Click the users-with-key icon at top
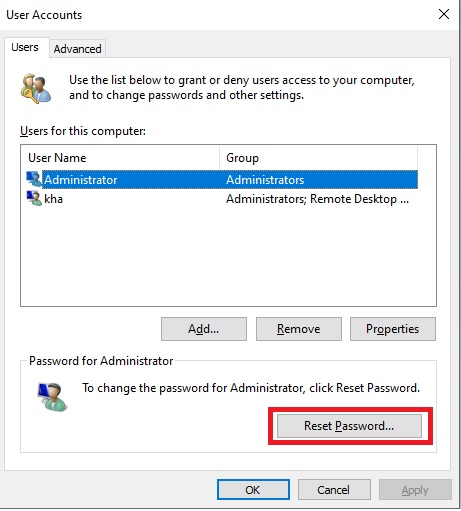 (36, 89)
